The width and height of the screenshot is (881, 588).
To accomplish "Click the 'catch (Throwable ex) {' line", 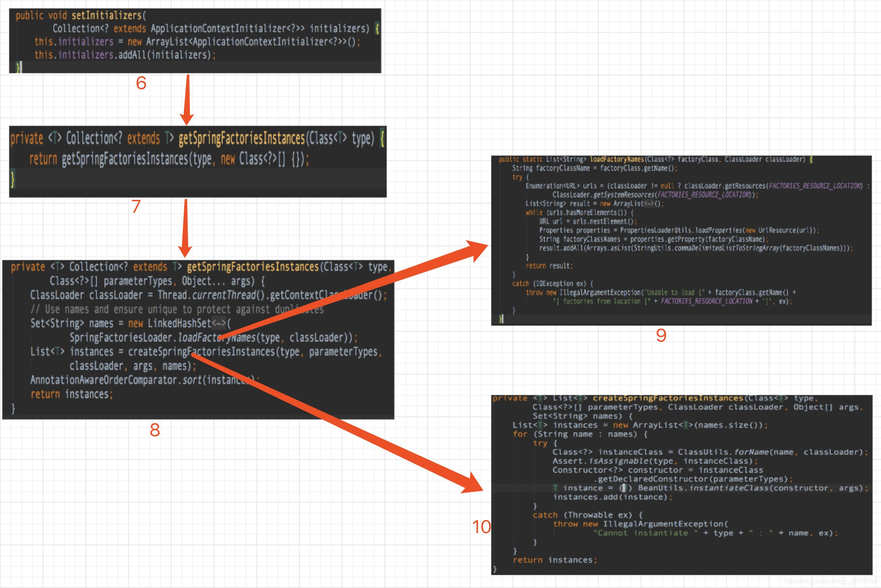I will tap(588, 515).
